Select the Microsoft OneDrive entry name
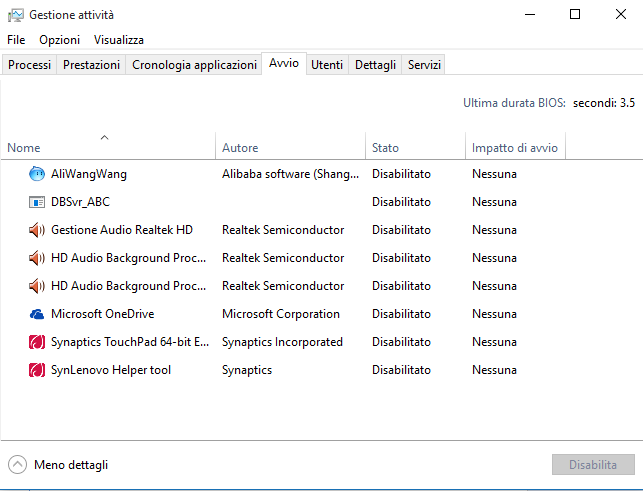Viewport: 643px width, 491px height. [x=103, y=314]
